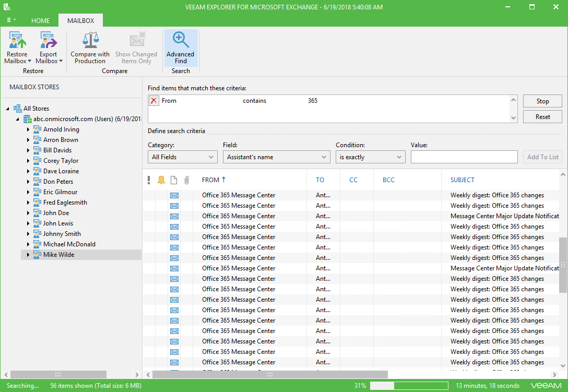Sort by attachment paperclip column
This screenshot has height=392, width=568.
[186, 180]
